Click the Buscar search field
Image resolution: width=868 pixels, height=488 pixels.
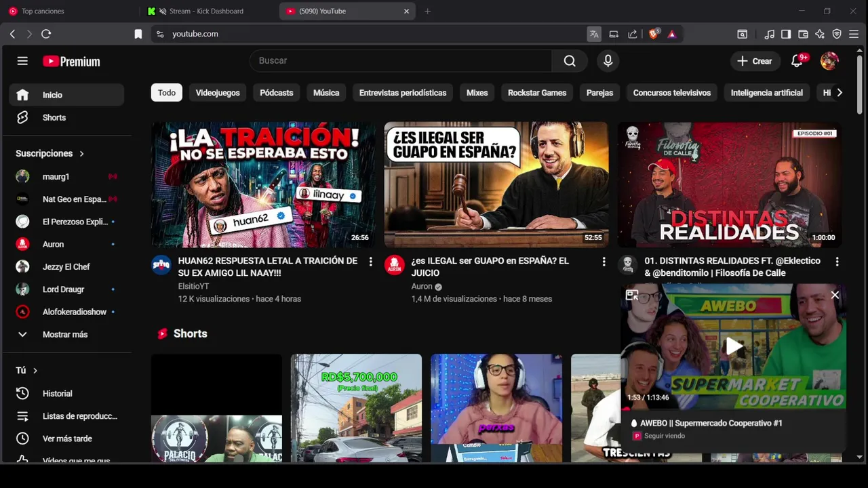pyautogui.click(x=401, y=61)
